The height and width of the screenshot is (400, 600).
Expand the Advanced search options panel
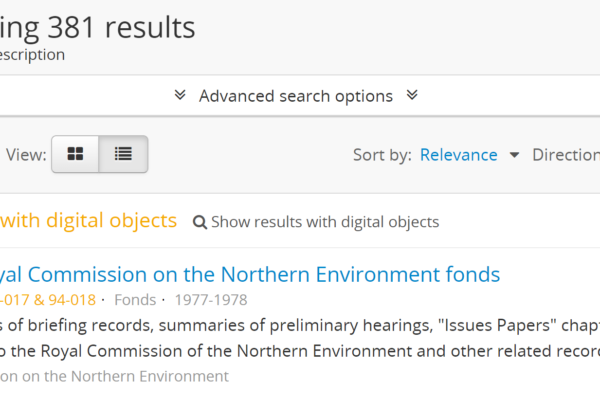point(295,96)
